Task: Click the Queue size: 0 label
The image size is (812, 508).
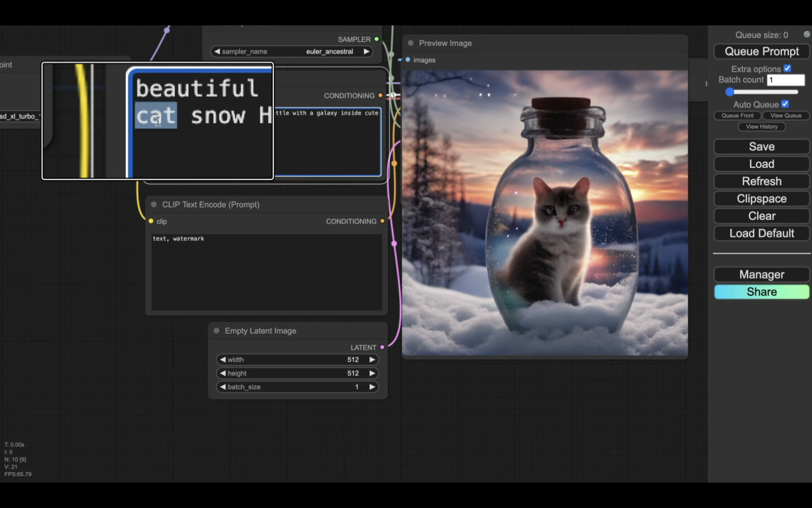Action: [761, 35]
